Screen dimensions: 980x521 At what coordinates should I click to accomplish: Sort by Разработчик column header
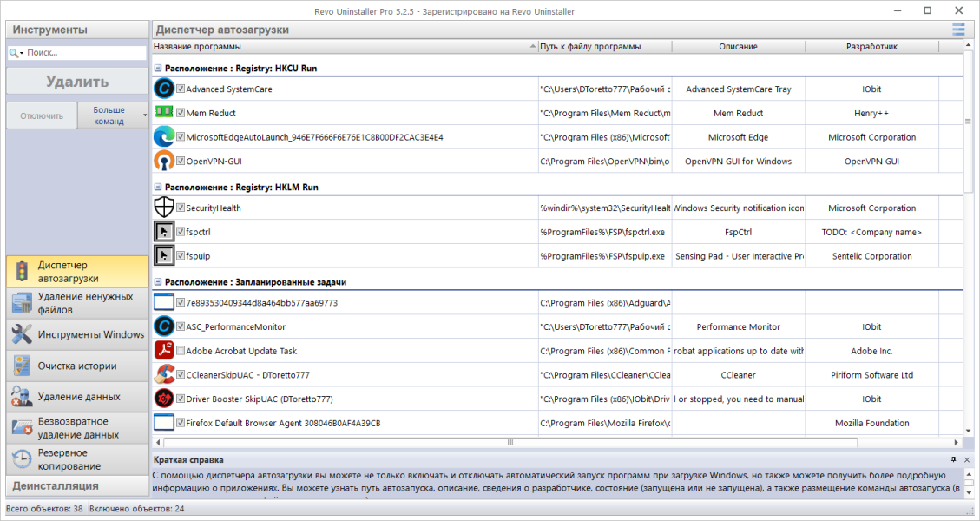click(x=871, y=46)
